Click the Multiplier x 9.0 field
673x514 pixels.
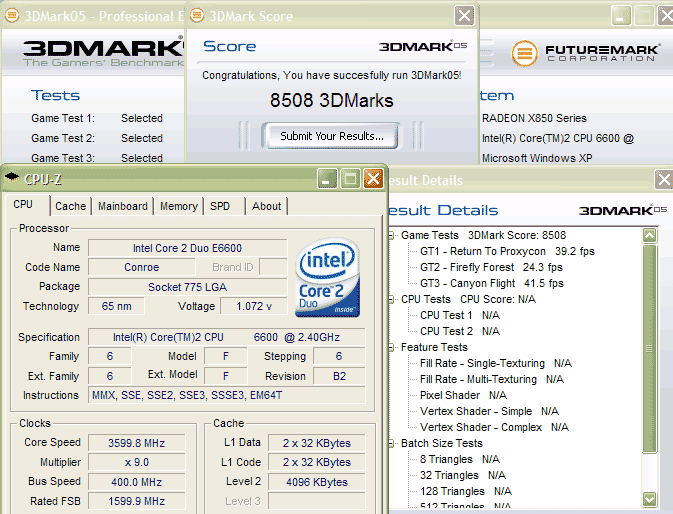point(136,462)
